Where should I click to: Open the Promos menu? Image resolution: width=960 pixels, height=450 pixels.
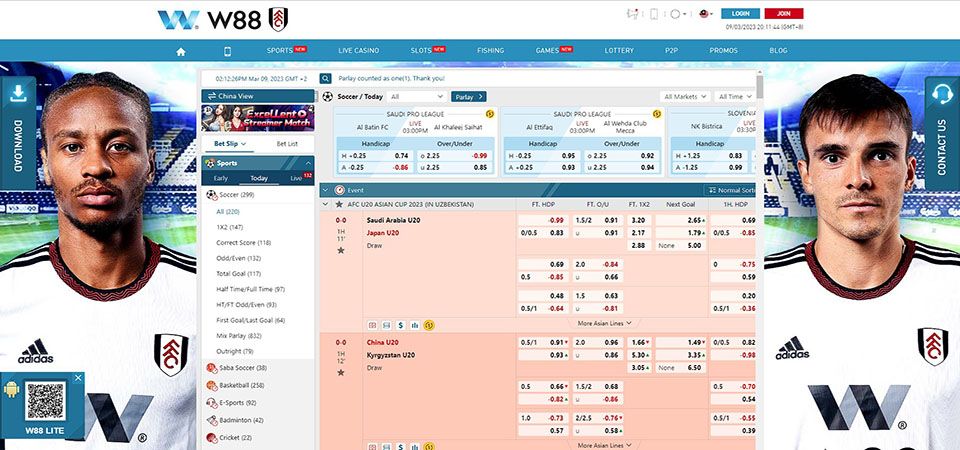coord(724,51)
